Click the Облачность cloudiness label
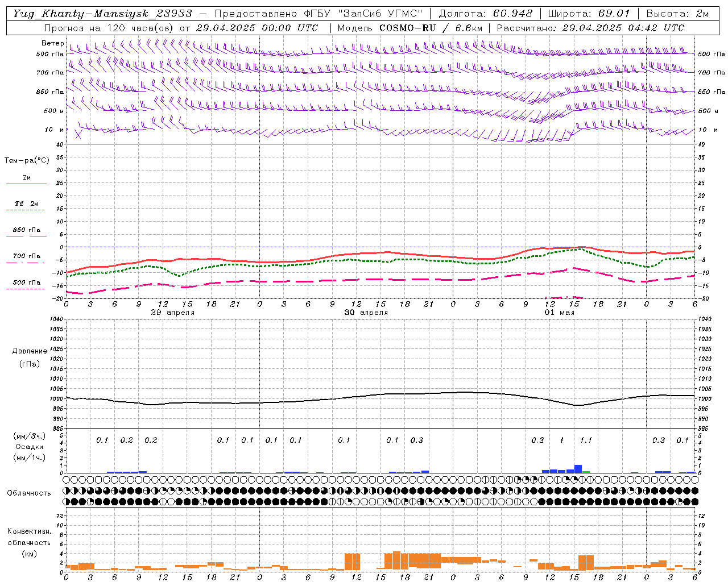This screenshot has width=728, height=582. coord(29,493)
